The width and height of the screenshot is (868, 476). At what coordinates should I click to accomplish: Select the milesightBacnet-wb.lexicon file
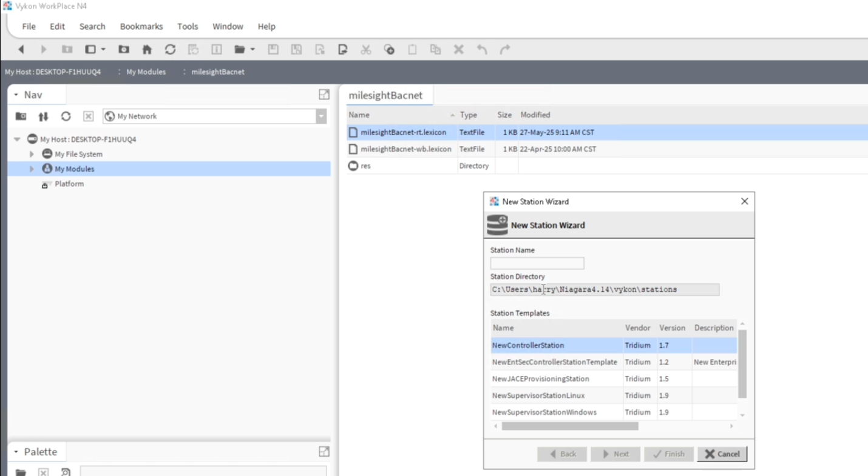[607, 149]
